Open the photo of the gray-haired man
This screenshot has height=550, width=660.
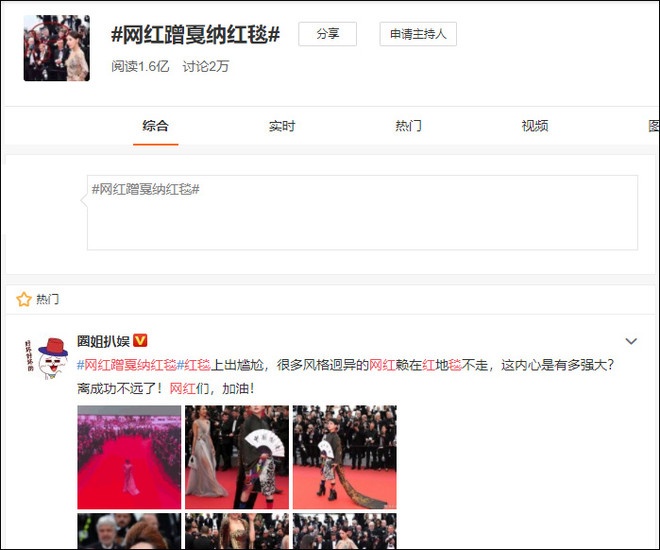click(129, 531)
